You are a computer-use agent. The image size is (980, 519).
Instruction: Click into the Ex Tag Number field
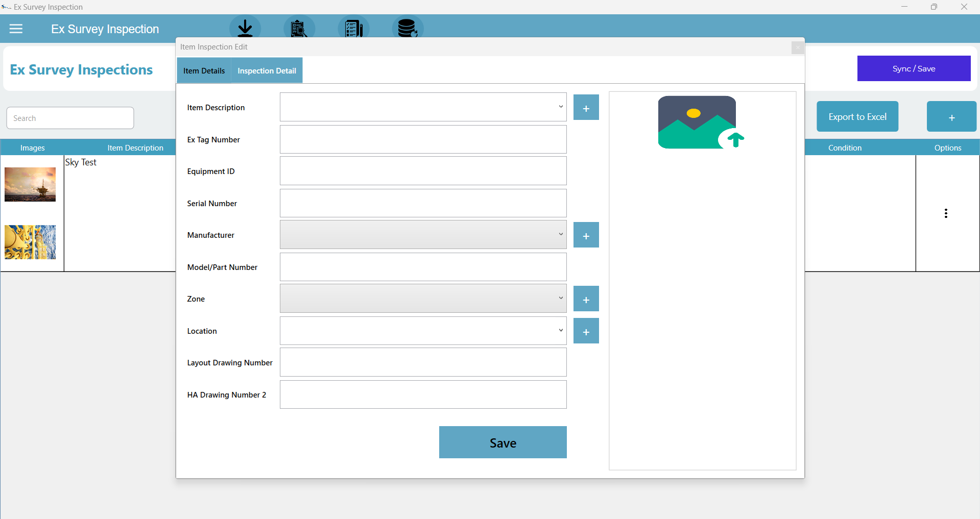click(423, 140)
